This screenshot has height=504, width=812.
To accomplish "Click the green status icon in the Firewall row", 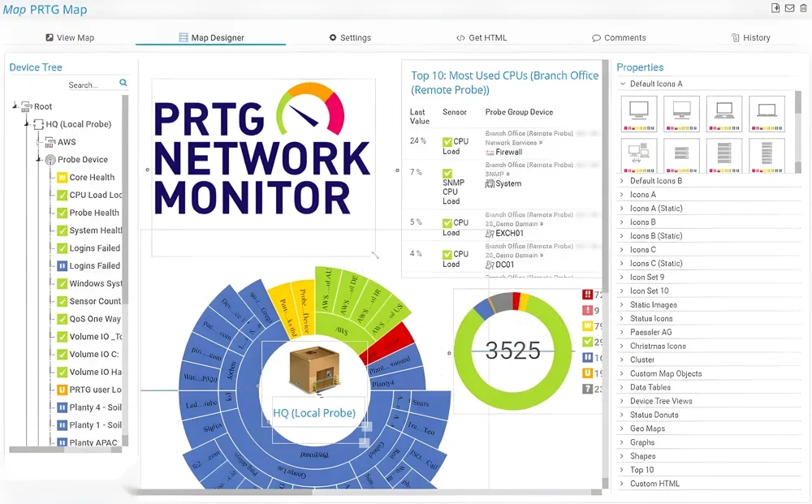I will [x=447, y=142].
